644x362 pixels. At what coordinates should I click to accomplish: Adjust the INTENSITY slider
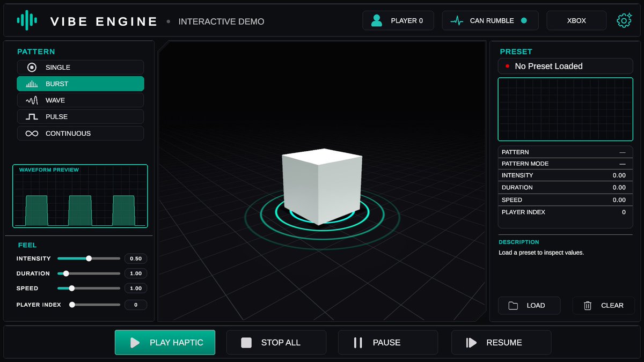coord(89,258)
